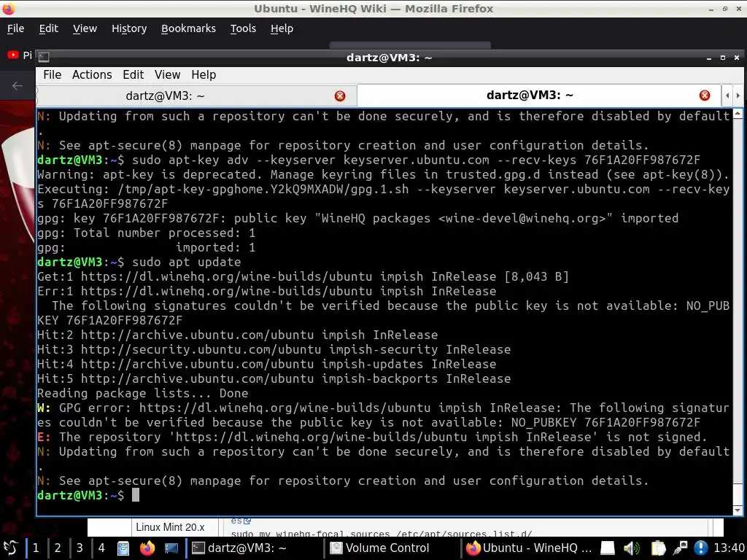747x560 pixels.
Task: Click the Err:1 dl.winehq.org InRelease line
Action: [x=267, y=292]
